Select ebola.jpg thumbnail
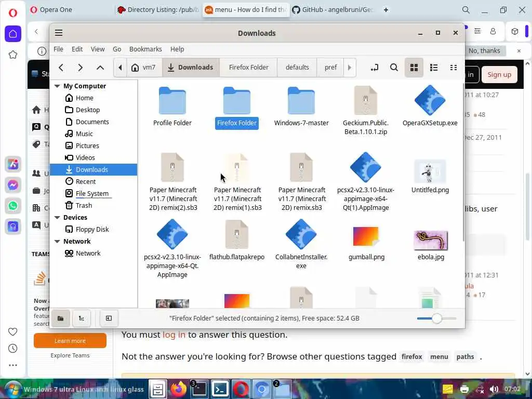532x399 pixels. pos(431,240)
